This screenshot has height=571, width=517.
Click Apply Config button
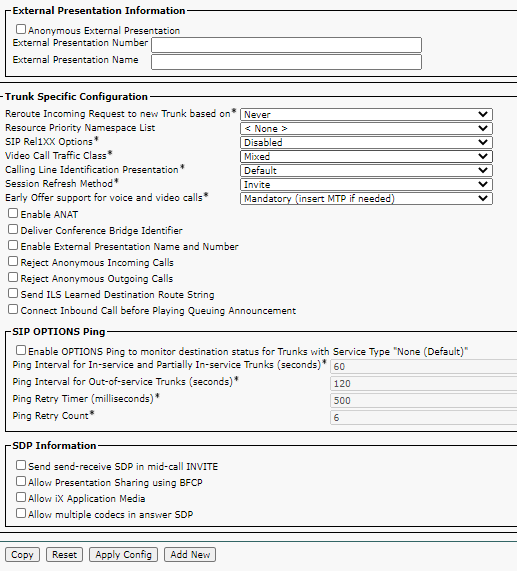point(123,555)
